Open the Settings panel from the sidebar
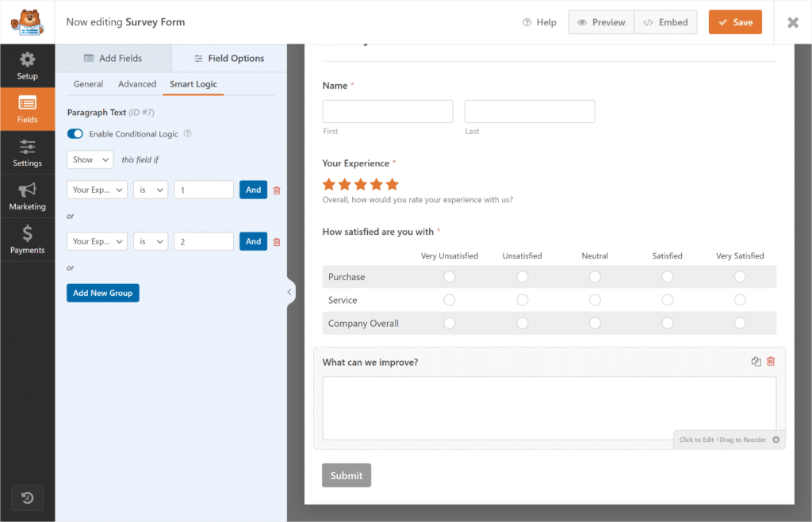812x522 pixels. click(28, 152)
